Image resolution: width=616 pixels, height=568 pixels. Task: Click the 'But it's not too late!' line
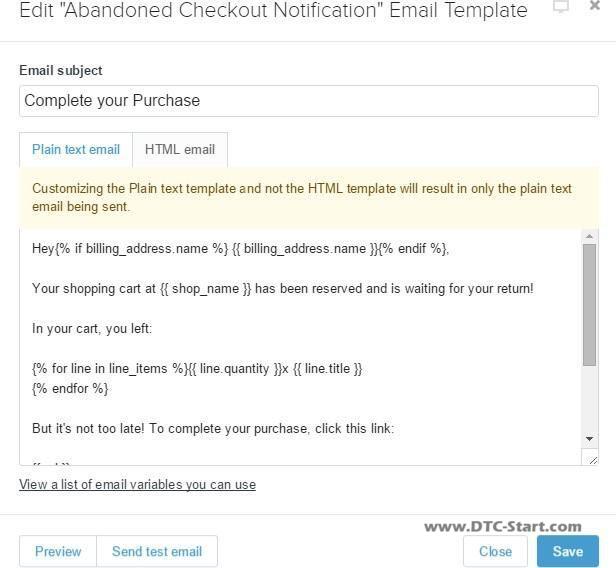click(x=213, y=428)
